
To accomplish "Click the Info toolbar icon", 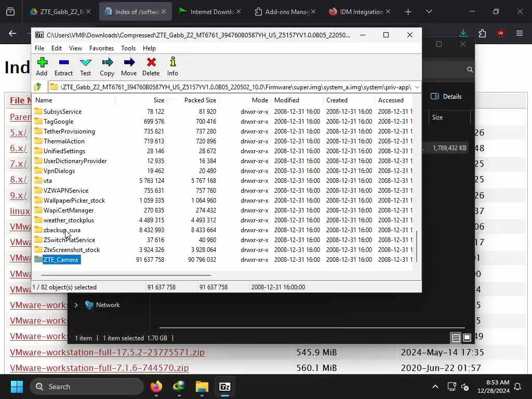I will click(x=172, y=66).
